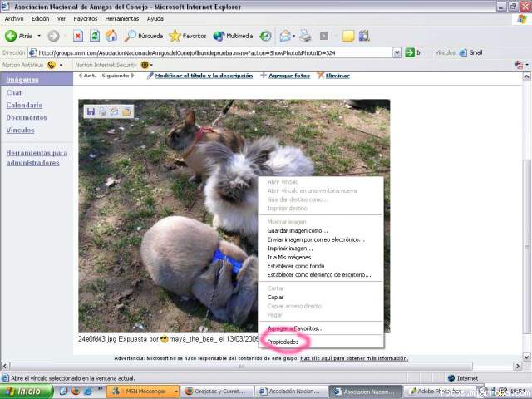
Task: Open the Ver menu
Action: 61,18
